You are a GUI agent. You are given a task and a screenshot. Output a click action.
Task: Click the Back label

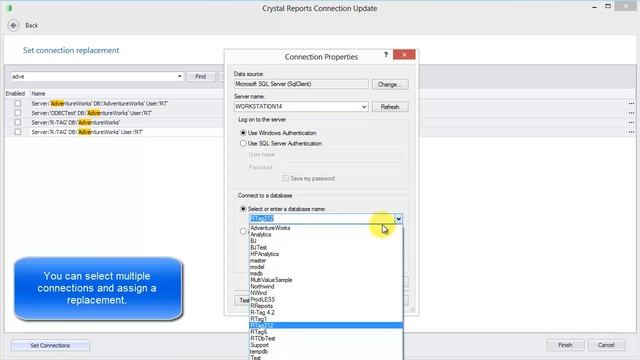point(31,25)
